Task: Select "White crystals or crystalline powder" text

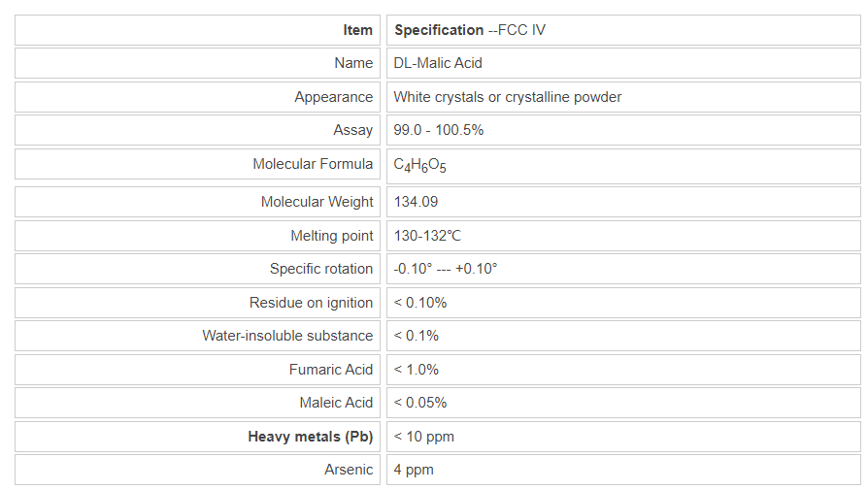Action: pos(508,97)
